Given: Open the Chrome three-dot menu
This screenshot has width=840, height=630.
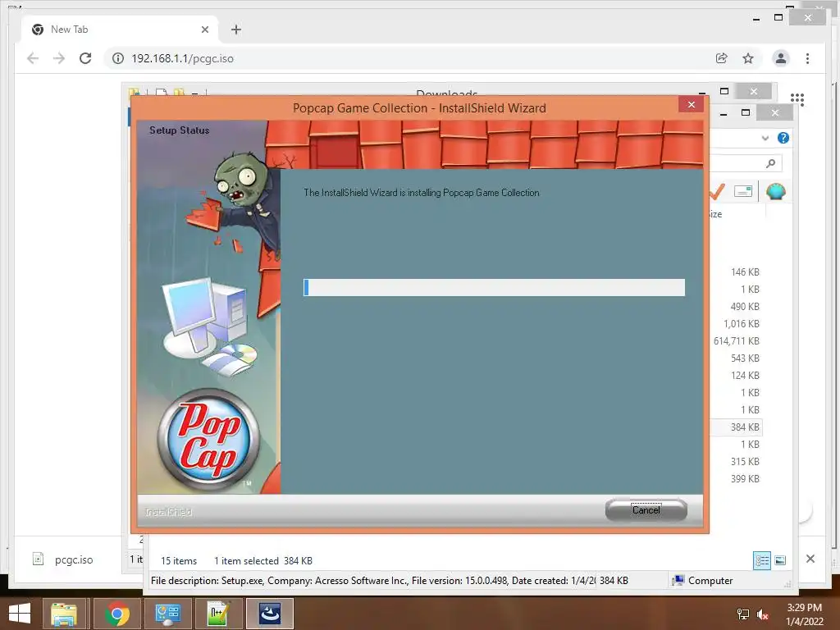Looking at the screenshot, I should [807, 58].
